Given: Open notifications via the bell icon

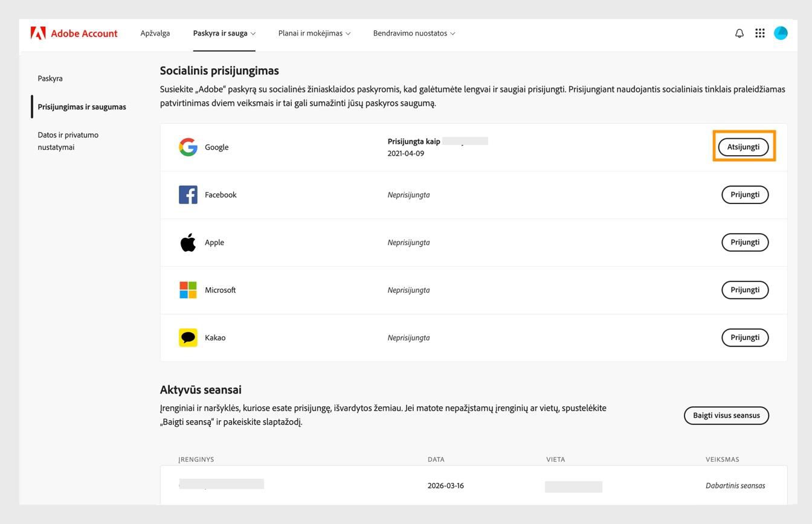Looking at the screenshot, I should [739, 33].
